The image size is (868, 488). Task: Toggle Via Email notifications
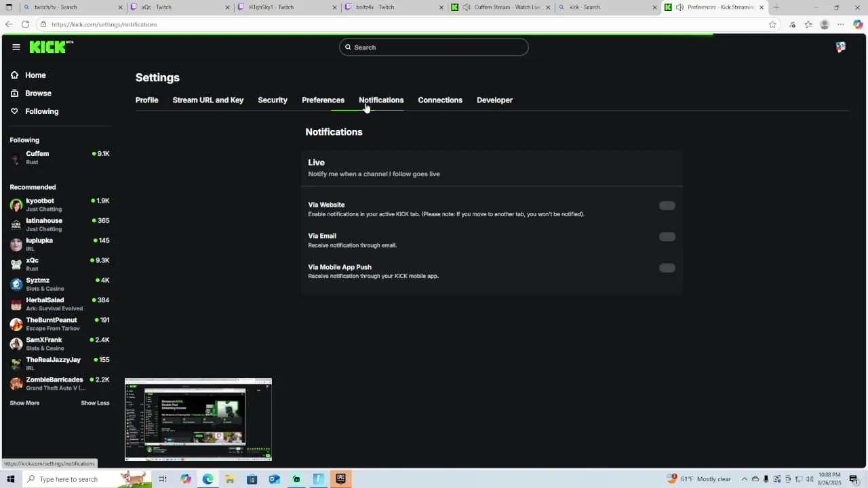click(667, 237)
